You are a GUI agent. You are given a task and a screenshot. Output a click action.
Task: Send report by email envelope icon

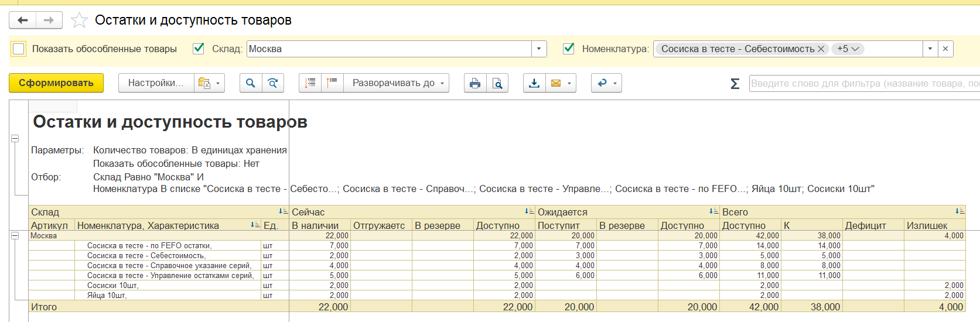556,83
